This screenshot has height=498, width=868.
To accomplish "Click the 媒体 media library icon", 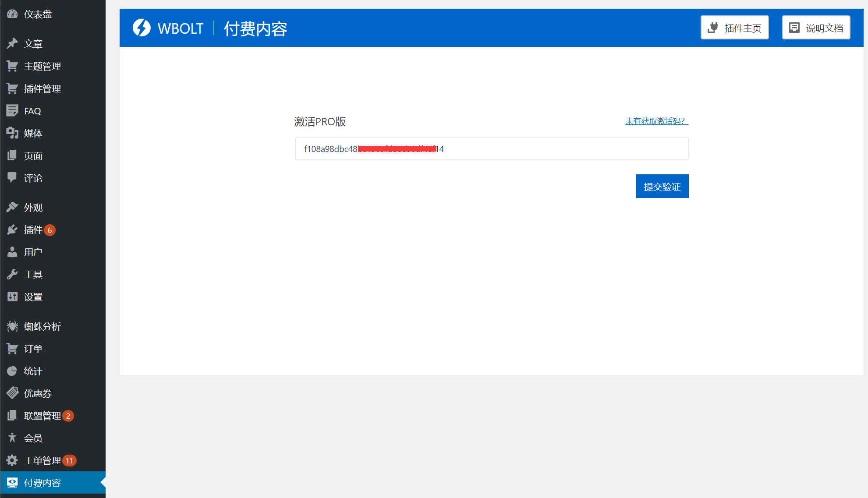I will pos(12,133).
